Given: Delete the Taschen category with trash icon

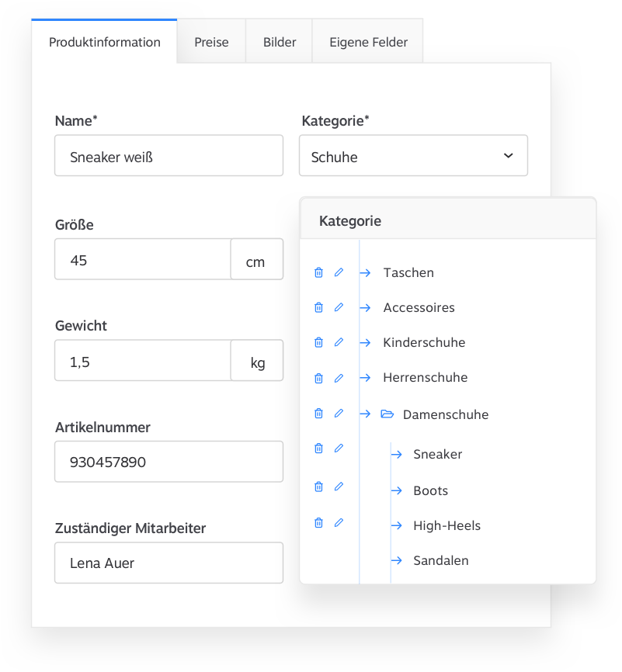Looking at the screenshot, I should click(x=318, y=272).
